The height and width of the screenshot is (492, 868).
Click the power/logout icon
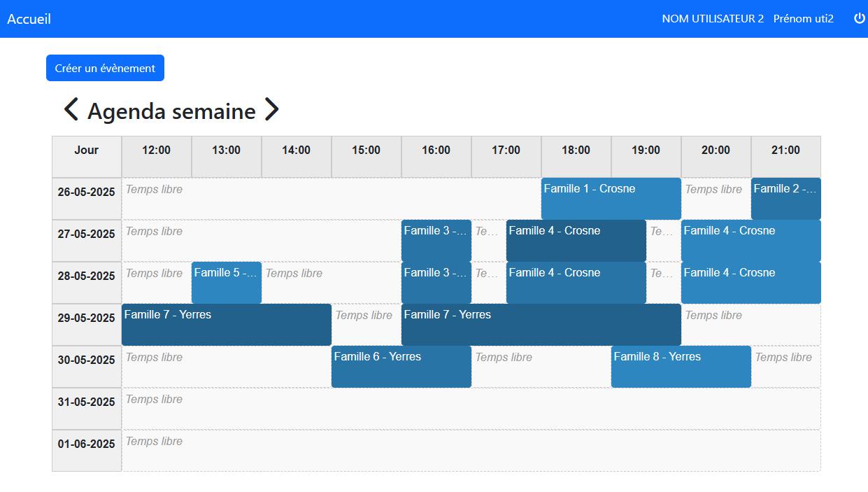[x=858, y=18]
